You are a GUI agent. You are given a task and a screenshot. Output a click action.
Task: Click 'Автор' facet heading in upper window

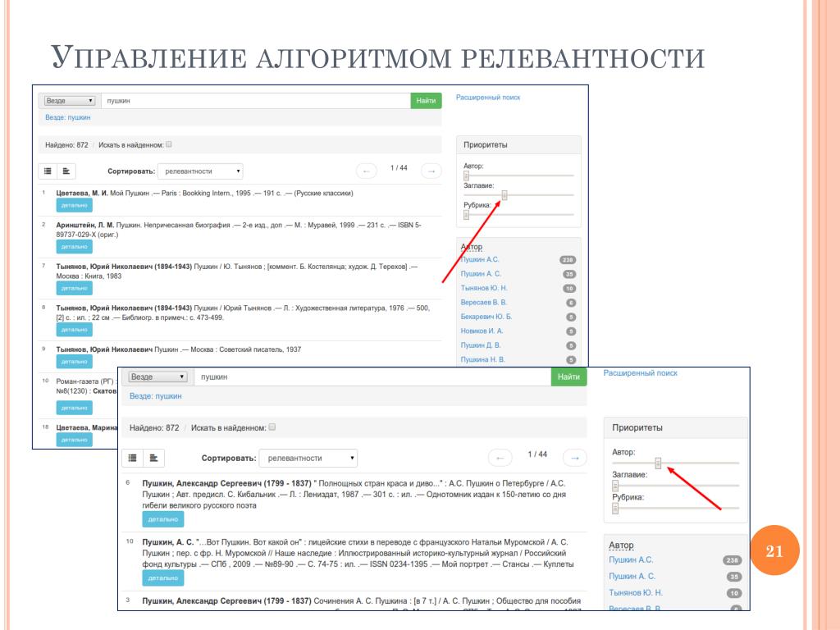point(472,246)
